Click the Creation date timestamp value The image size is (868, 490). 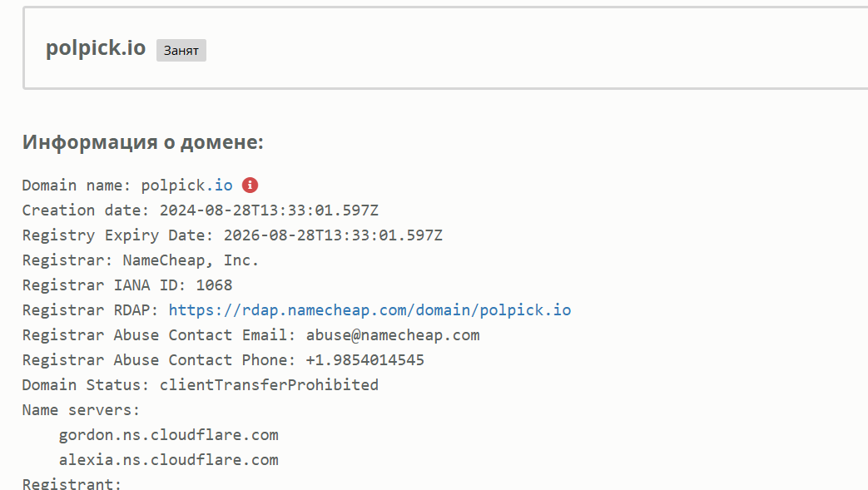[x=269, y=210]
